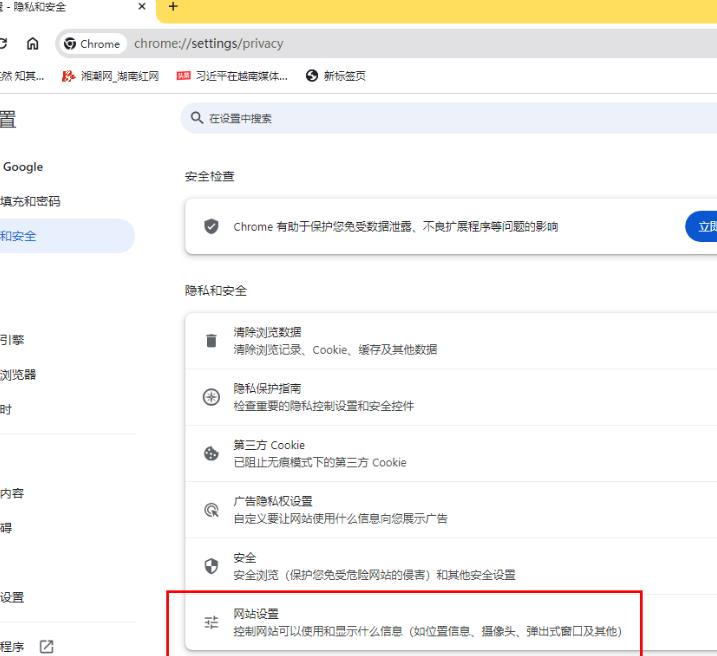
Task: Open 隐私保护指南 row
Action: point(451,397)
